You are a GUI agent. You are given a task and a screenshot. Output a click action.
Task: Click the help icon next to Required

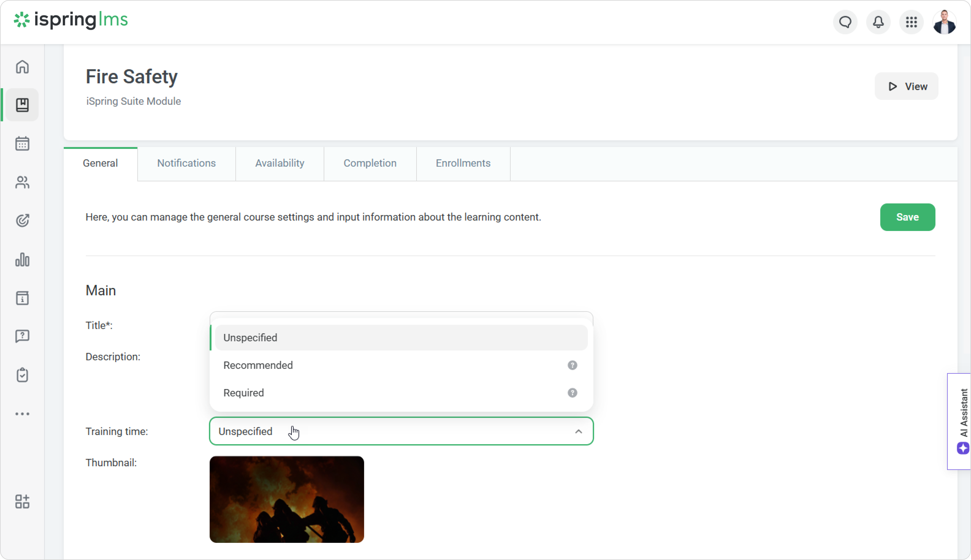point(572,393)
